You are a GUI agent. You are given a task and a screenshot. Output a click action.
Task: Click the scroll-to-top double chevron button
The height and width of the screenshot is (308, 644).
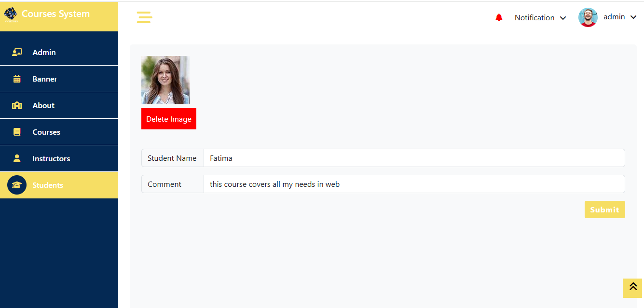(x=632, y=287)
